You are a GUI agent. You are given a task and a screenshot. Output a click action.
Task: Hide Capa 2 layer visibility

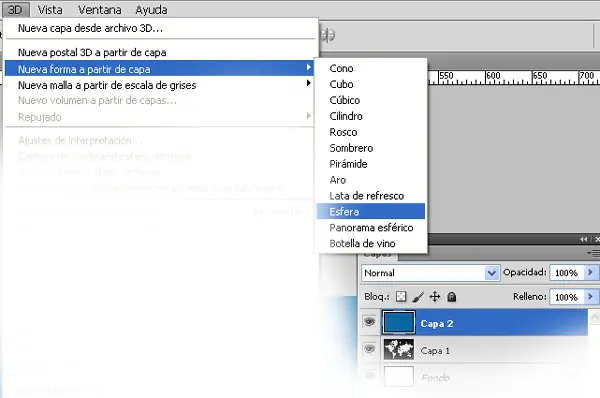coord(369,322)
